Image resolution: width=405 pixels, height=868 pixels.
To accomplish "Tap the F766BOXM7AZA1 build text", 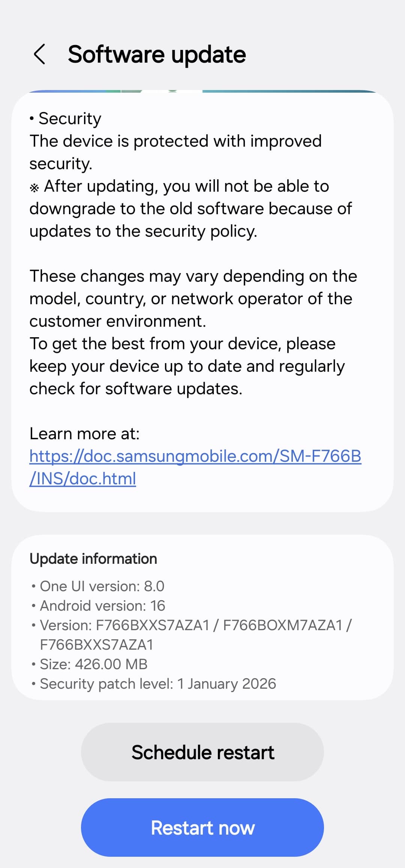I will pos(283,625).
